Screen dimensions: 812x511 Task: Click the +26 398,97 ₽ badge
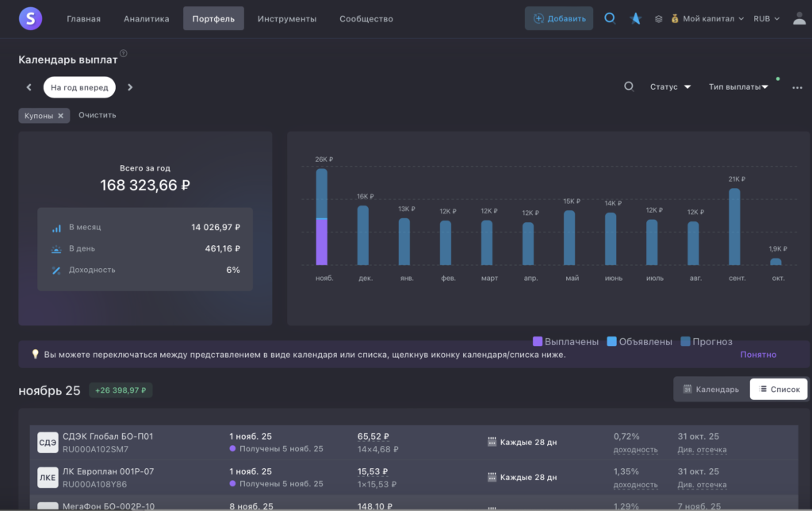[121, 390]
